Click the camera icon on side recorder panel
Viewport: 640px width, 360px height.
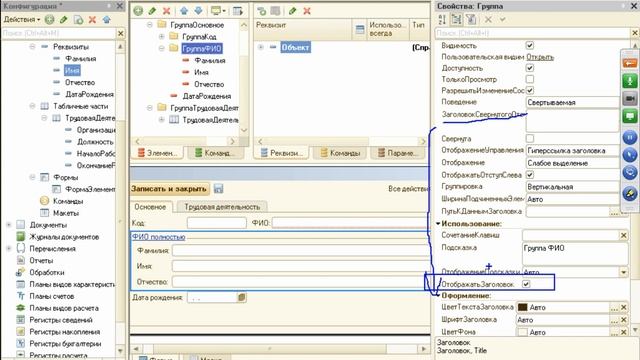(630, 99)
